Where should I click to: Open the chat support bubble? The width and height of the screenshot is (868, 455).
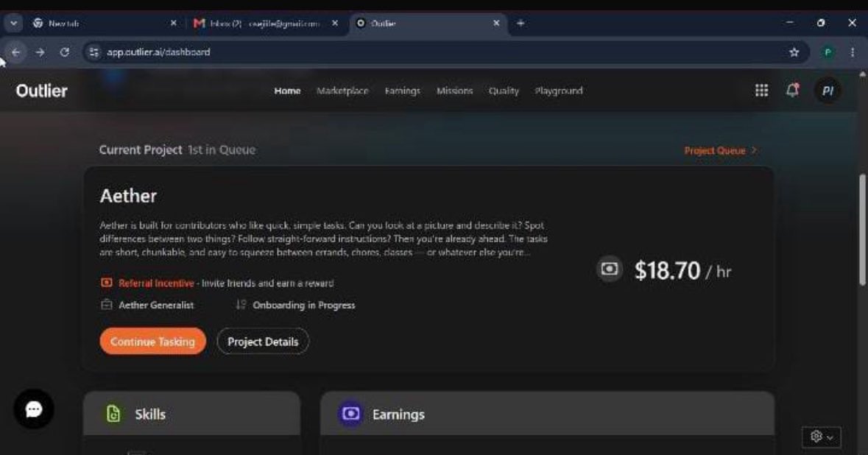34,409
